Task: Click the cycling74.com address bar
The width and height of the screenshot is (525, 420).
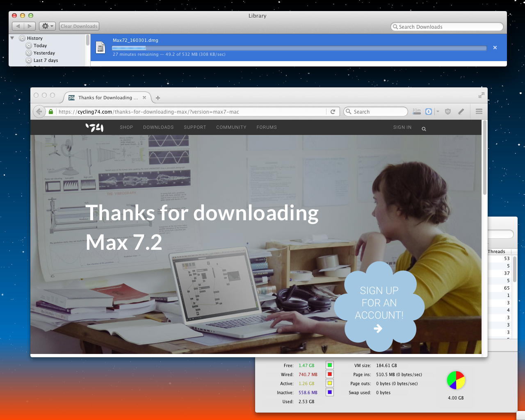Action: click(191, 112)
